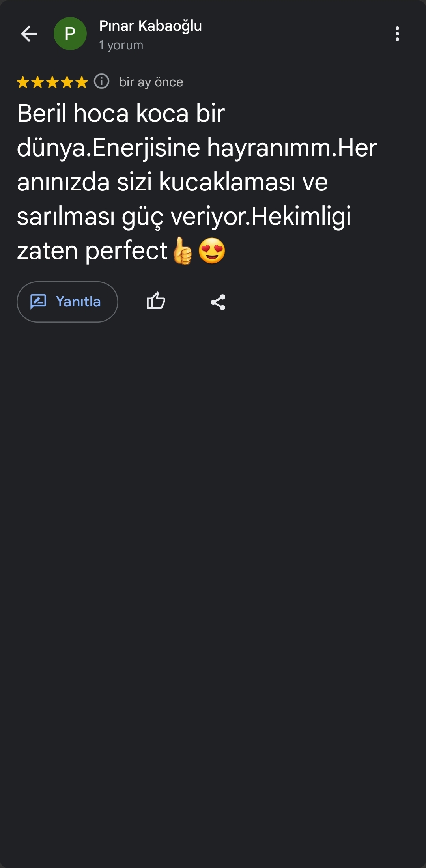Share this review via share icon
This screenshot has height=868, width=426.
(x=218, y=302)
